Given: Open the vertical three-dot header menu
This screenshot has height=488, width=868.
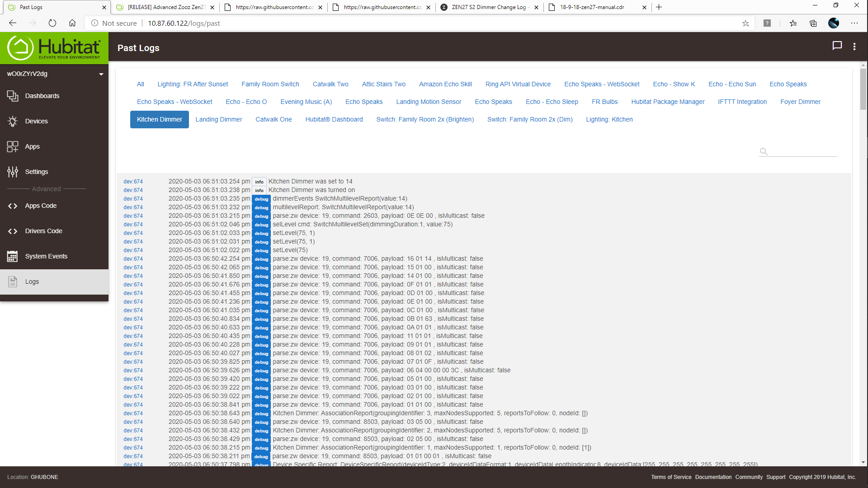Looking at the screenshot, I should click(854, 47).
